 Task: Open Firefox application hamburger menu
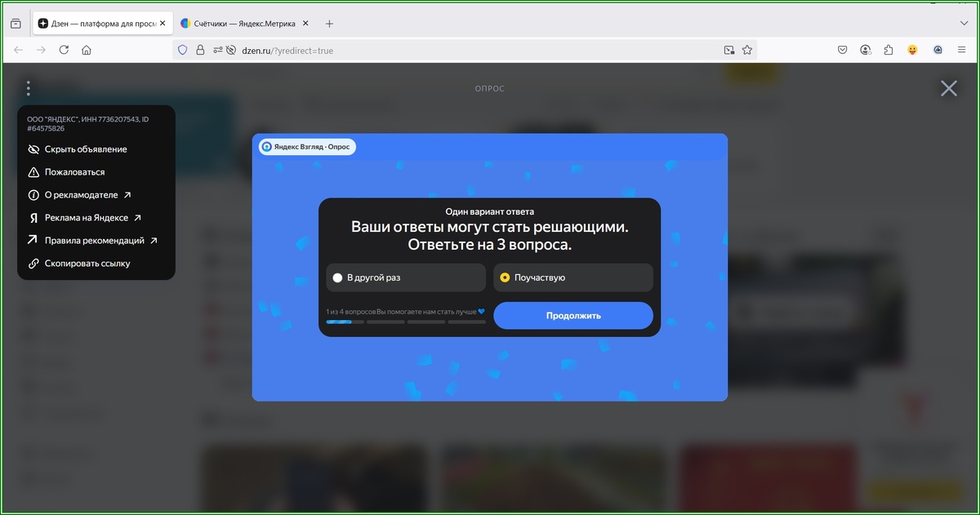point(963,50)
